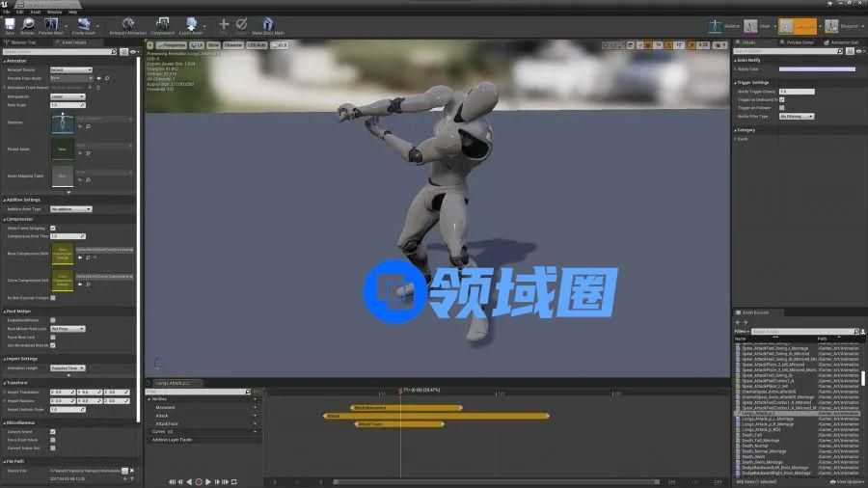Toggle the Trigger on Follower checkbox
The width and height of the screenshot is (868, 488).
[781, 107]
